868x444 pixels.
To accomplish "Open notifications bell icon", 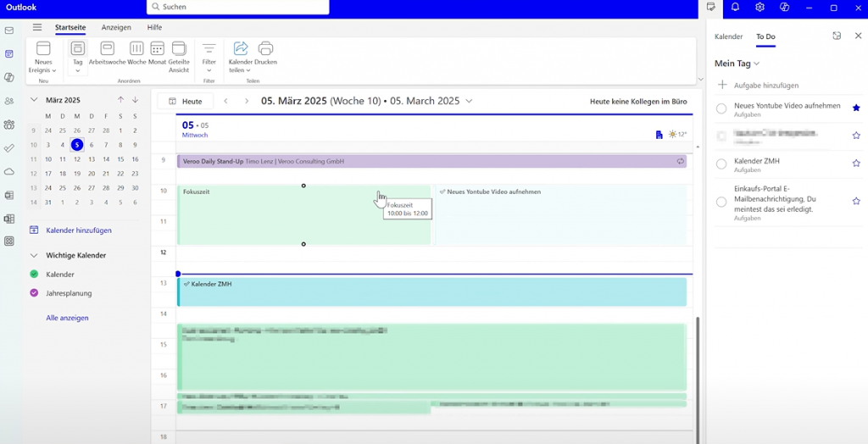I will [735, 7].
